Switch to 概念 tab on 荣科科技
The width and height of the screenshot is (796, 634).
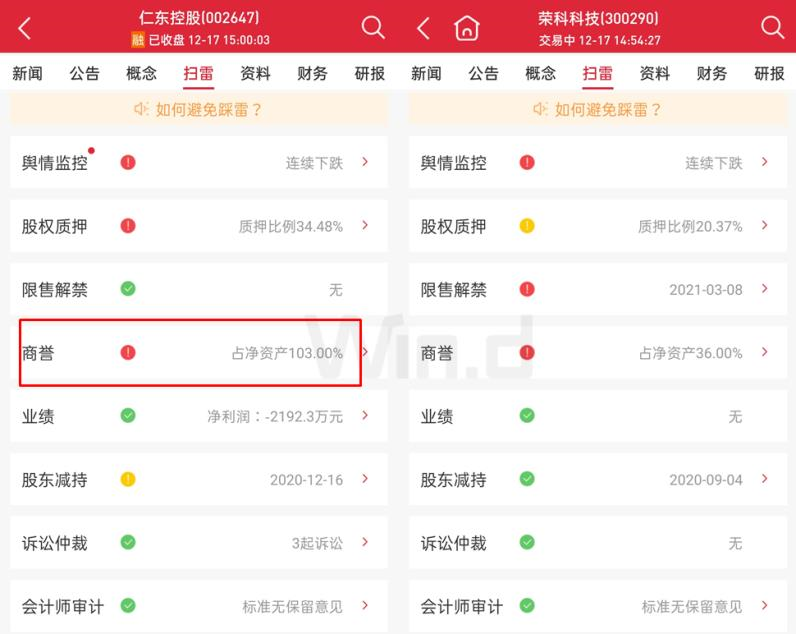pos(540,74)
